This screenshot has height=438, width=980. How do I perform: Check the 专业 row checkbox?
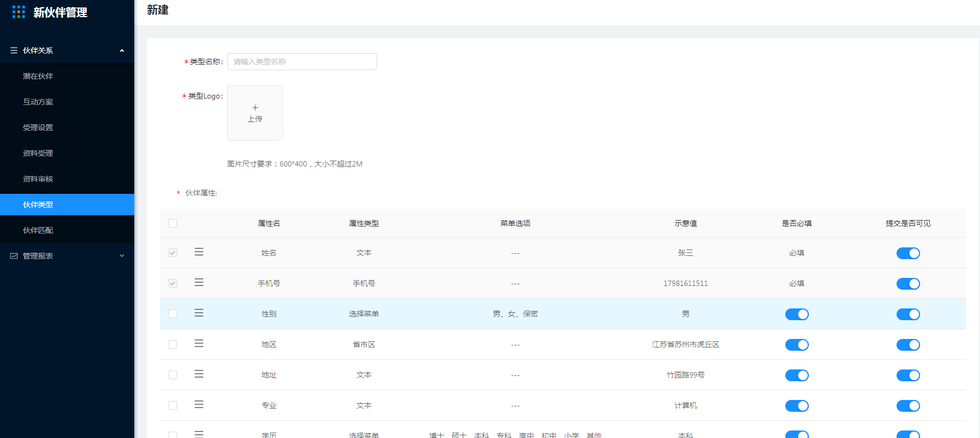tap(173, 405)
